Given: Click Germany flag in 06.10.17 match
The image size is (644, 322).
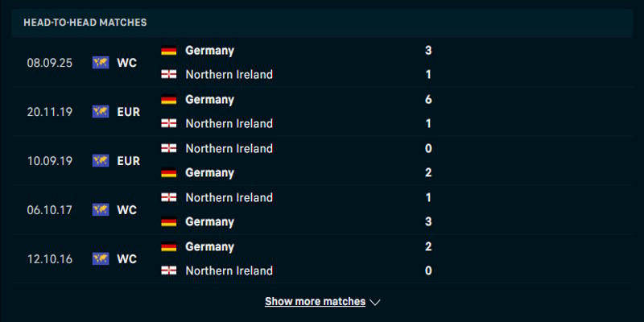Looking at the screenshot, I should (169, 221).
